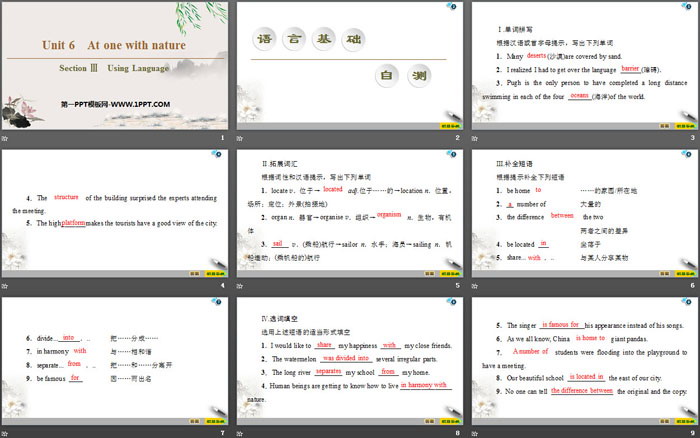Click the blue corner icon on slide 7

coord(217,302)
